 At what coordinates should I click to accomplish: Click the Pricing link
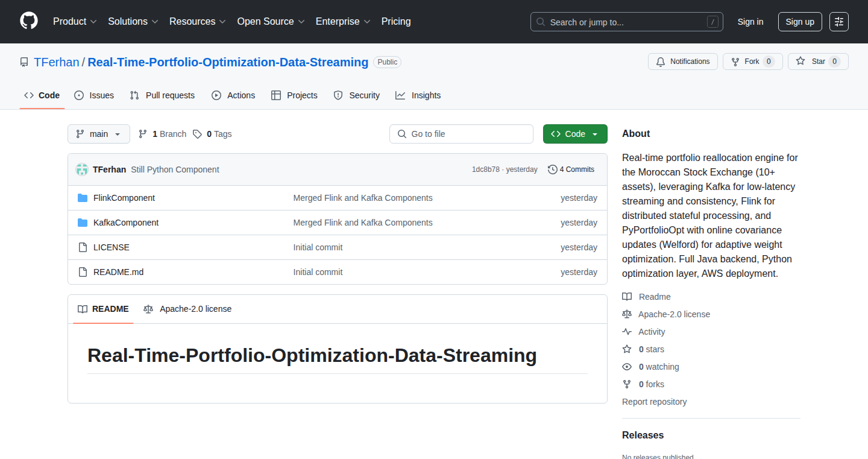pos(396,21)
